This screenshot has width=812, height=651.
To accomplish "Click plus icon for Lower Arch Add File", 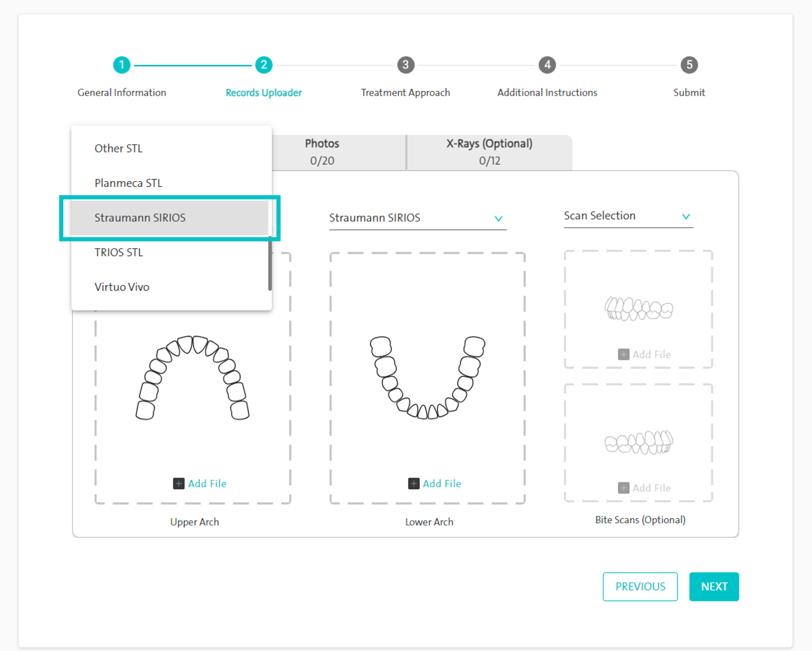I will click(x=414, y=484).
